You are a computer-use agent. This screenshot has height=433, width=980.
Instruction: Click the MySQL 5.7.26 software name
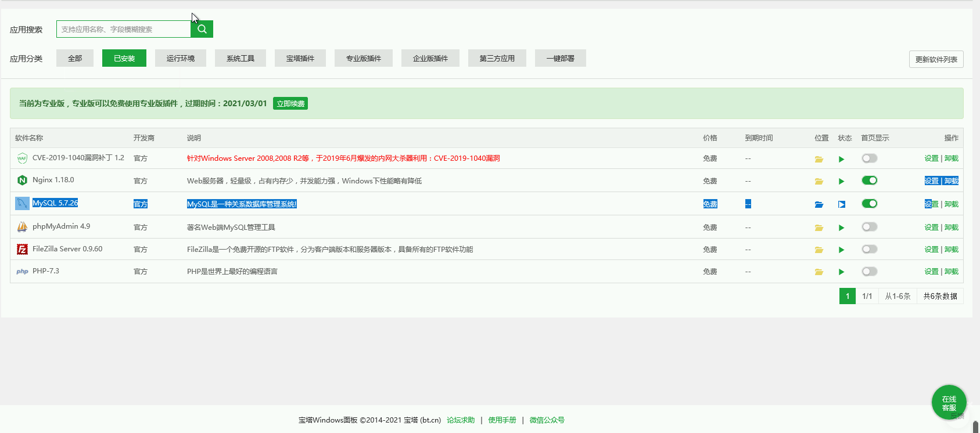point(55,203)
